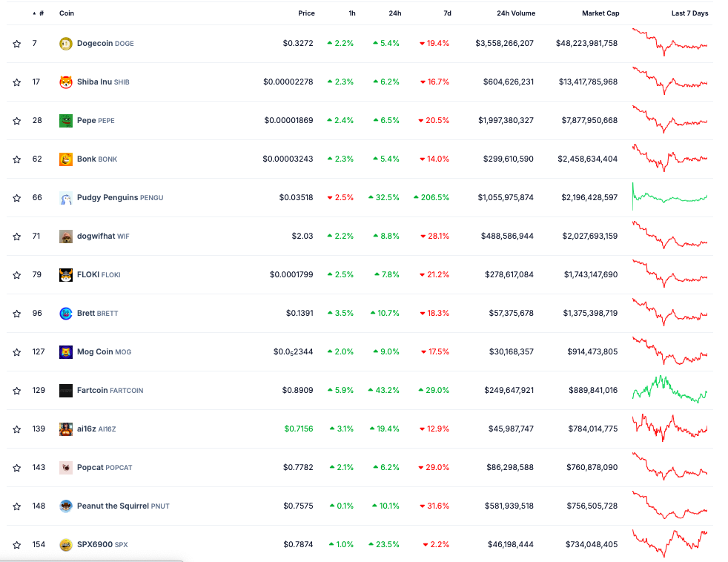The image size is (728, 562).
Task: Favorite Dogecoin with the star
Action: click(x=17, y=44)
